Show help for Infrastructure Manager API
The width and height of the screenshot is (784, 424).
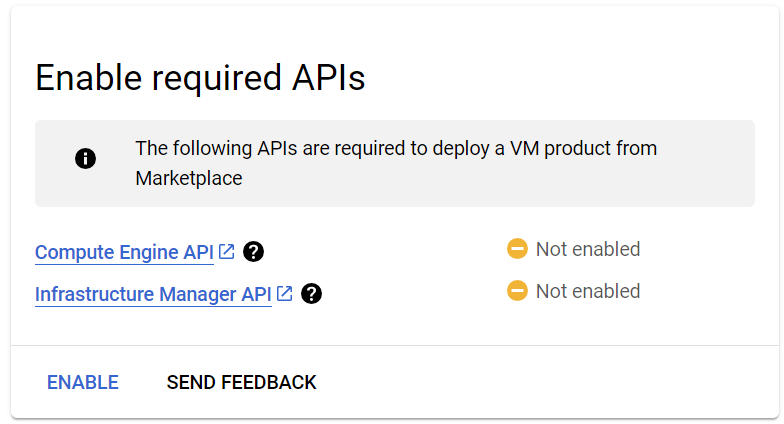(x=312, y=294)
